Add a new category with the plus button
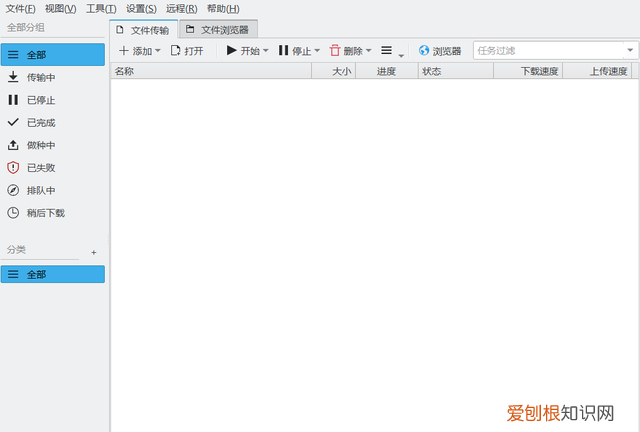Image resolution: width=640 pixels, height=432 pixels. point(93,252)
